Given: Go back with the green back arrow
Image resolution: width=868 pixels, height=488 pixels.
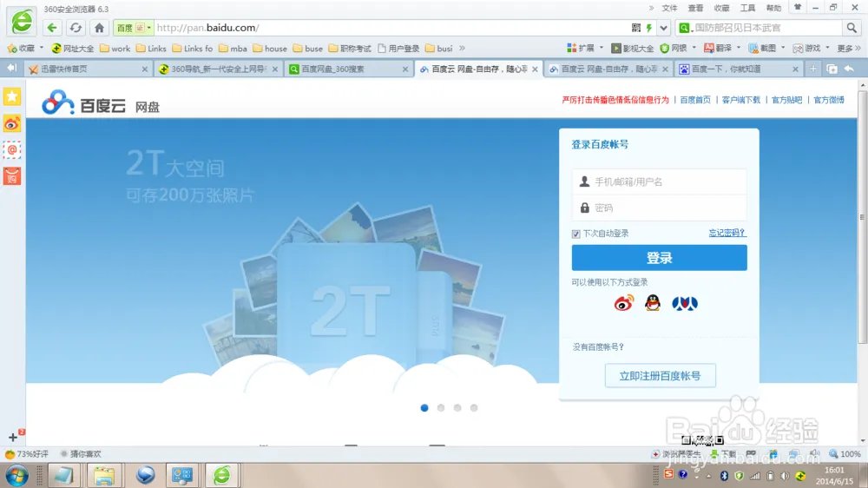Looking at the screenshot, I should pos(52,28).
